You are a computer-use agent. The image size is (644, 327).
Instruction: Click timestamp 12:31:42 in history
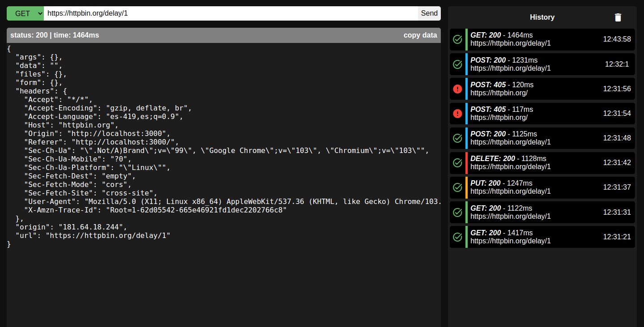click(617, 163)
